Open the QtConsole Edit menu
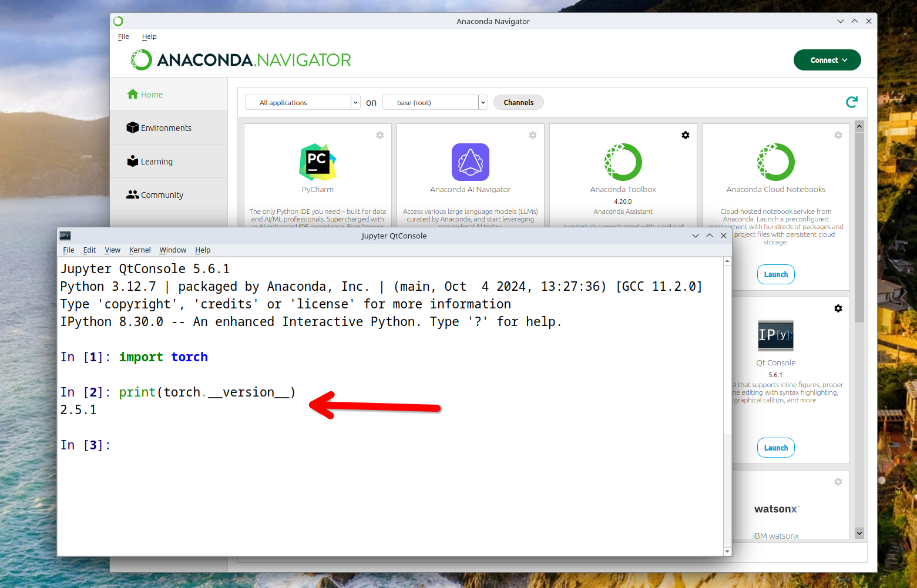 [89, 250]
